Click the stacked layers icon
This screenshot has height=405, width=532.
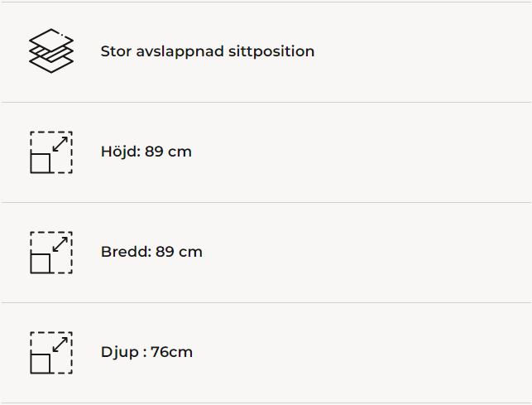(51, 51)
